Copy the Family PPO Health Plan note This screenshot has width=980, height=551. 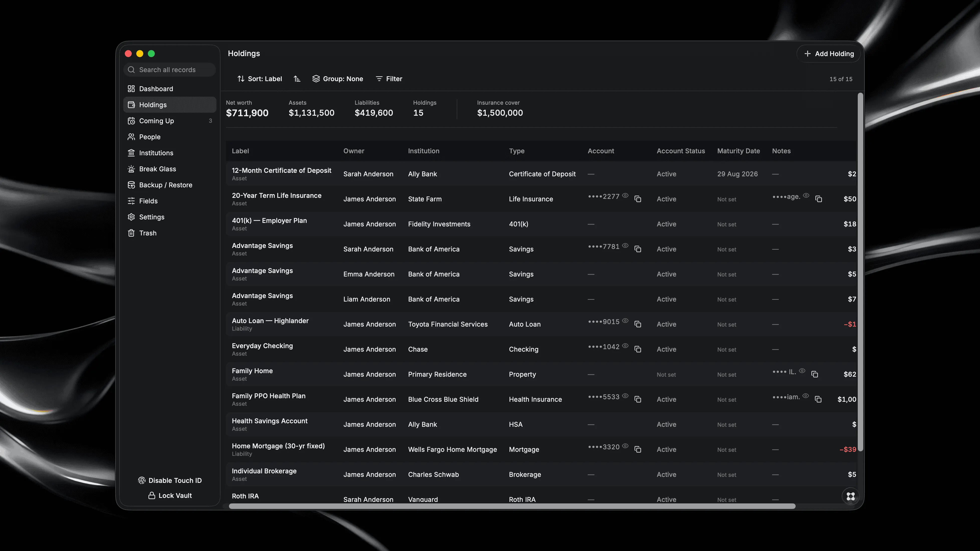coord(818,399)
